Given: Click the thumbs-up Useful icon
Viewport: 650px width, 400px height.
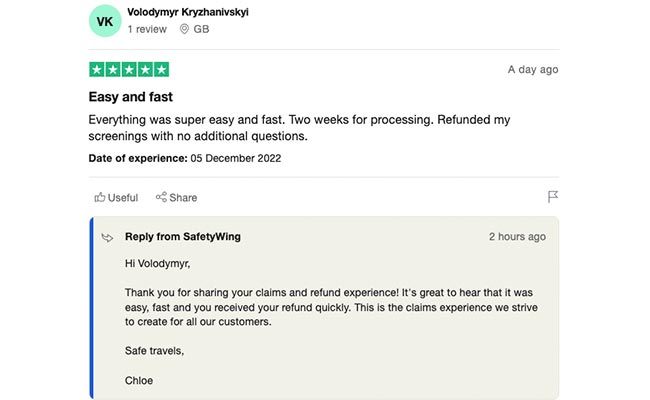Looking at the screenshot, I should (x=99, y=198).
